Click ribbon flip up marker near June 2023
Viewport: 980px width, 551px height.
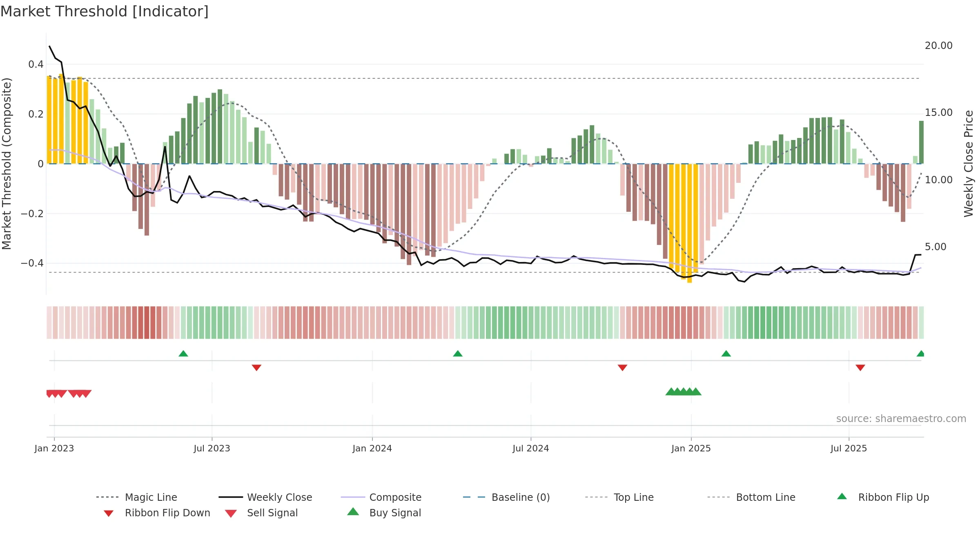tap(183, 353)
